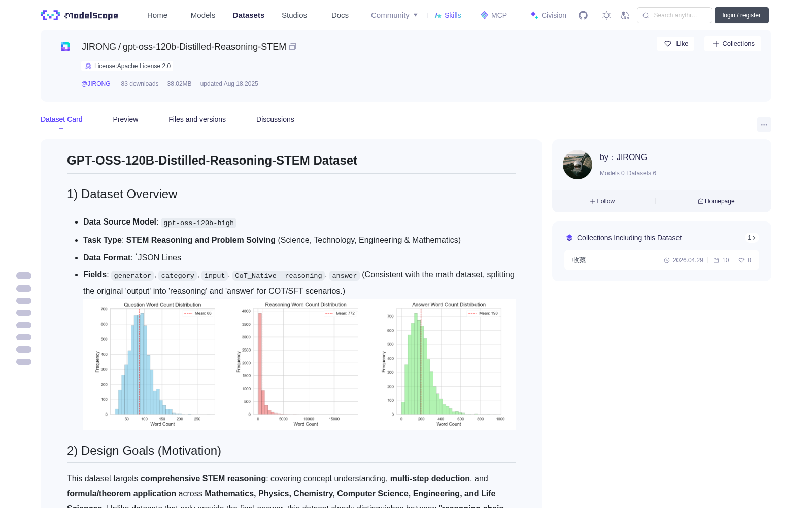Viewport: 812px width, 508px height.
Task: Click the magnifier icon in search box
Action: pos(646,15)
